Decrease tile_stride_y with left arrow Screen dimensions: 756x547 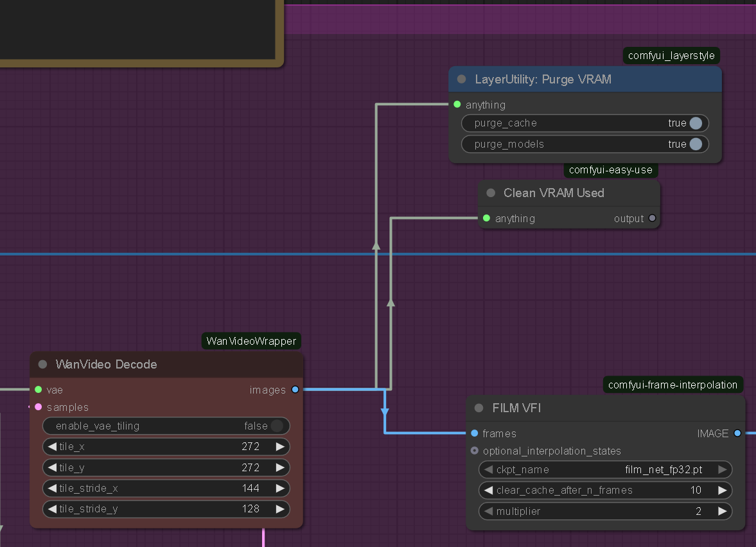pyautogui.click(x=52, y=509)
